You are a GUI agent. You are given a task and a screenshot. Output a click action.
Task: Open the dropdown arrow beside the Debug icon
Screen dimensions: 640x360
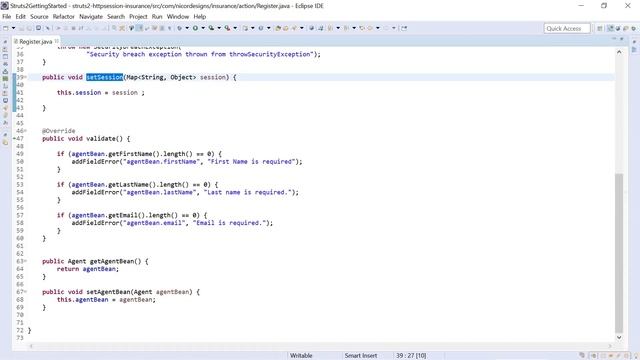pos(187,28)
